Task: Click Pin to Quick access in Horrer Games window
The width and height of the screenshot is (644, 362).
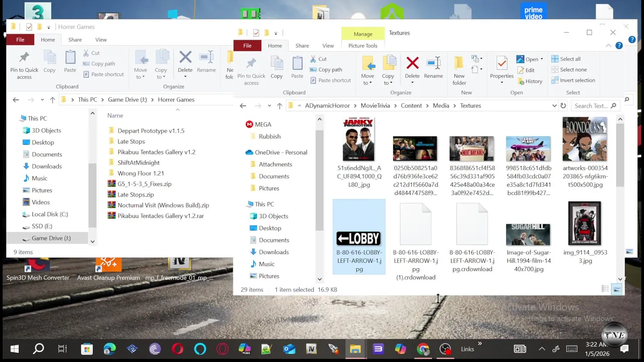Action: pos(24,64)
